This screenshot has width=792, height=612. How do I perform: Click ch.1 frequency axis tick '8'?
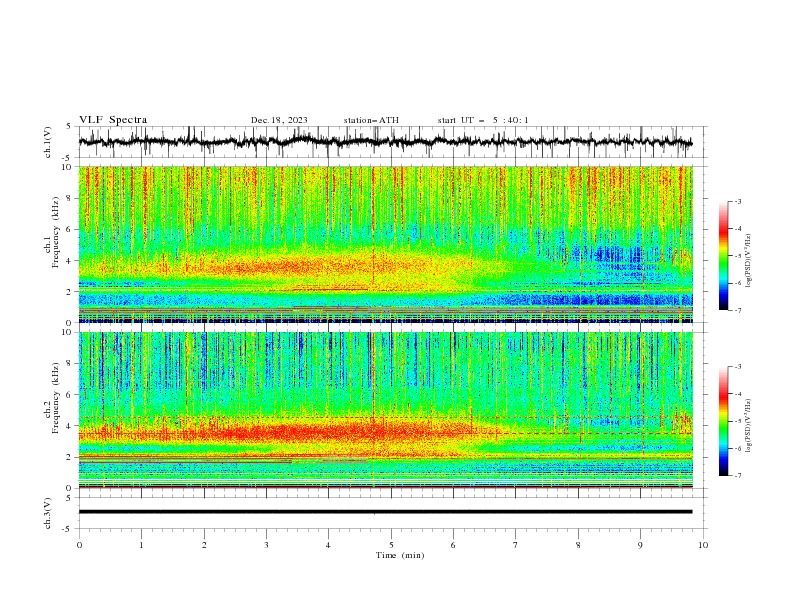[x=71, y=198]
